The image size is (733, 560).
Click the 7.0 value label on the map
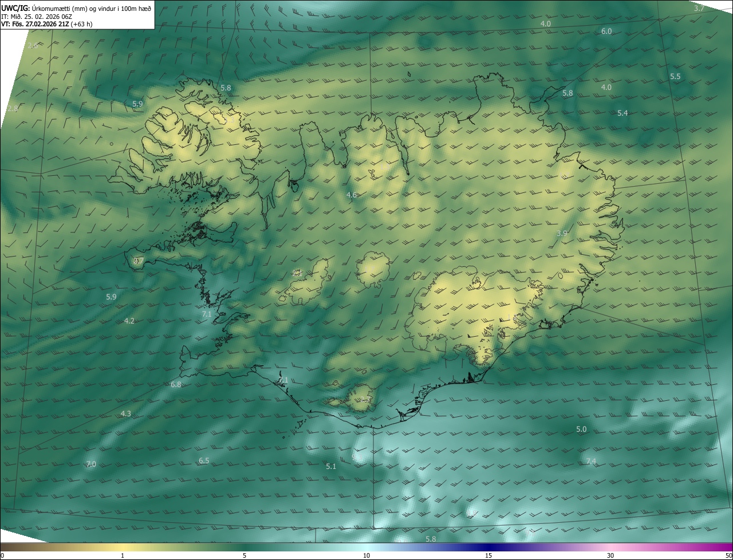point(90,464)
